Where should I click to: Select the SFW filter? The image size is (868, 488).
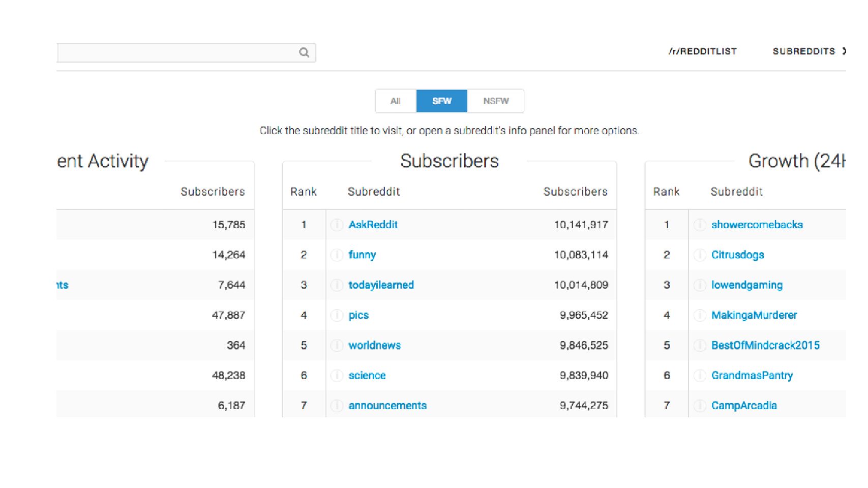coord(442,101)
